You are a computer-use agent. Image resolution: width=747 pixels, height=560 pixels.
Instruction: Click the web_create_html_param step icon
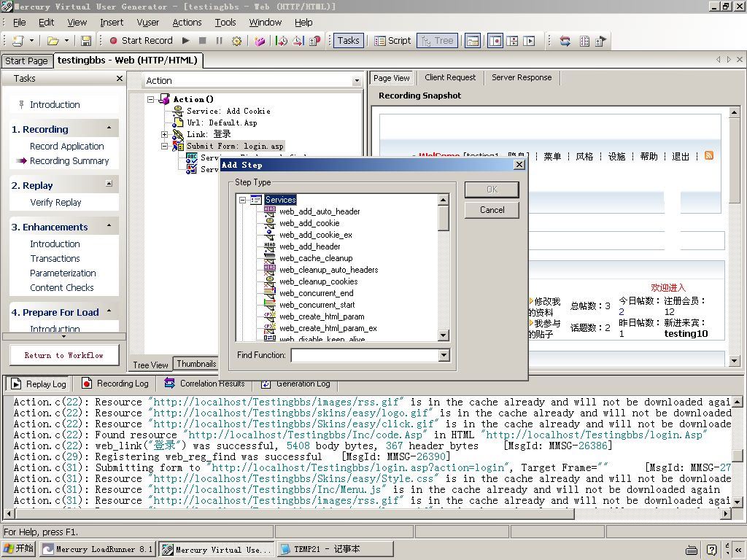pos(270,316)
